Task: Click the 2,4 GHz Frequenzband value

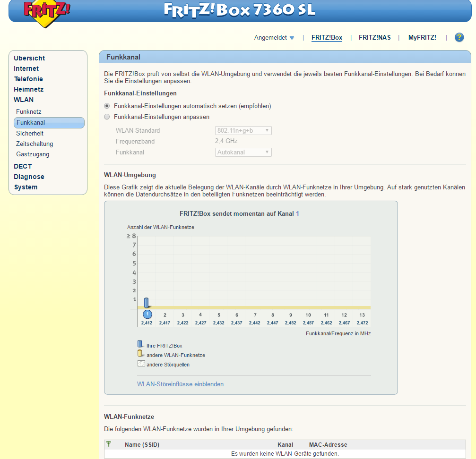Action: pos(226,141)
